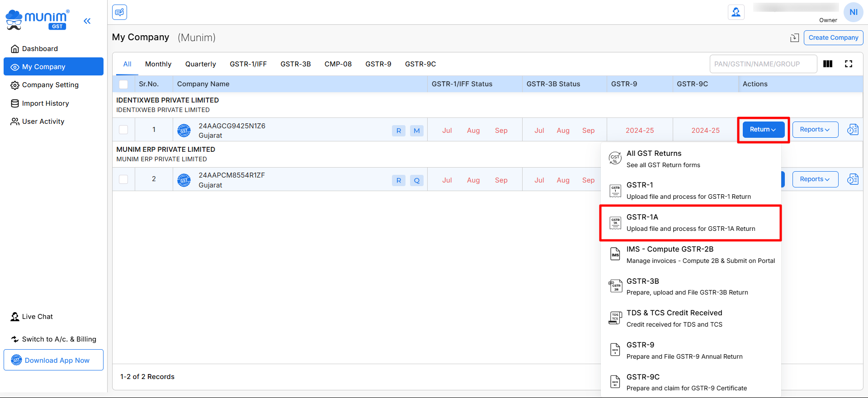Select the All tab
Viewport: 868px width, 398px height.
(x=127, y=64)
